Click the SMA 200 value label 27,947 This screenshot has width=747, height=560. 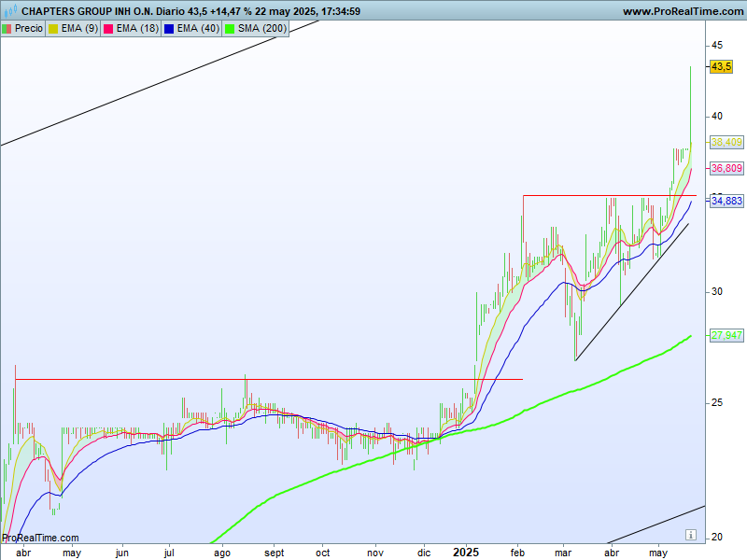tap(726, 335)
